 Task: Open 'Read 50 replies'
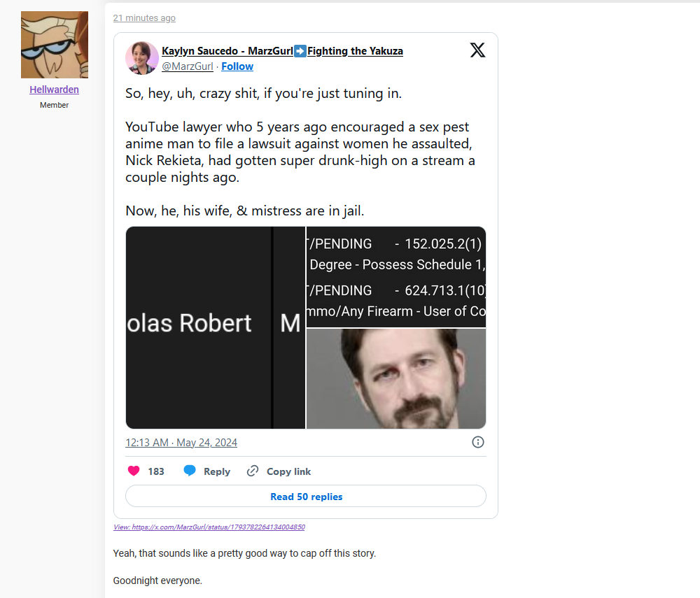pos(306,497)
